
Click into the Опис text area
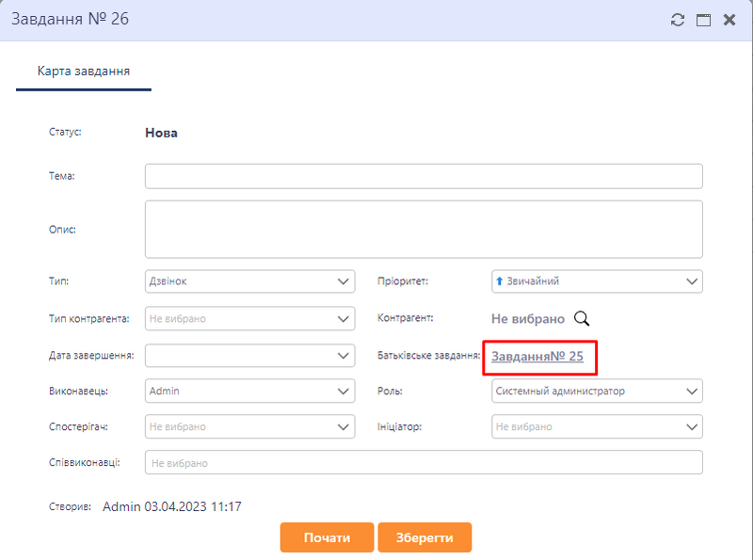tap(424, 229)
